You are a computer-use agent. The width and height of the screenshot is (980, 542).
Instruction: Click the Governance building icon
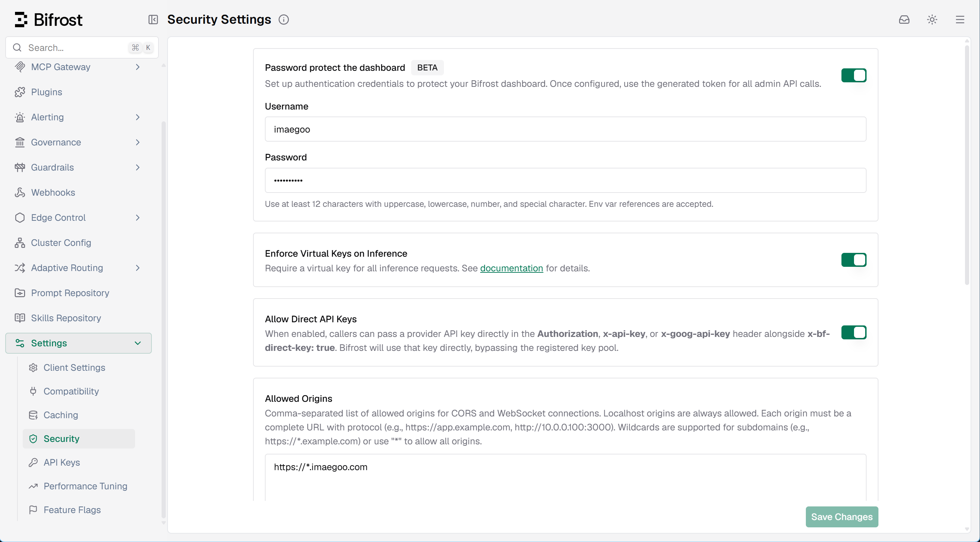point(20,142)
